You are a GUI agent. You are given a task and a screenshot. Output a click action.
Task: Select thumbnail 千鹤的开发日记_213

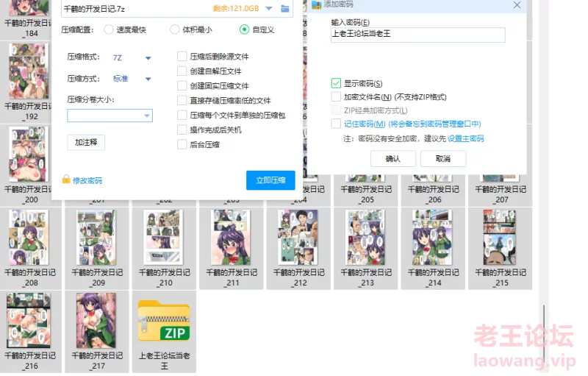click(x=365, y=237)
